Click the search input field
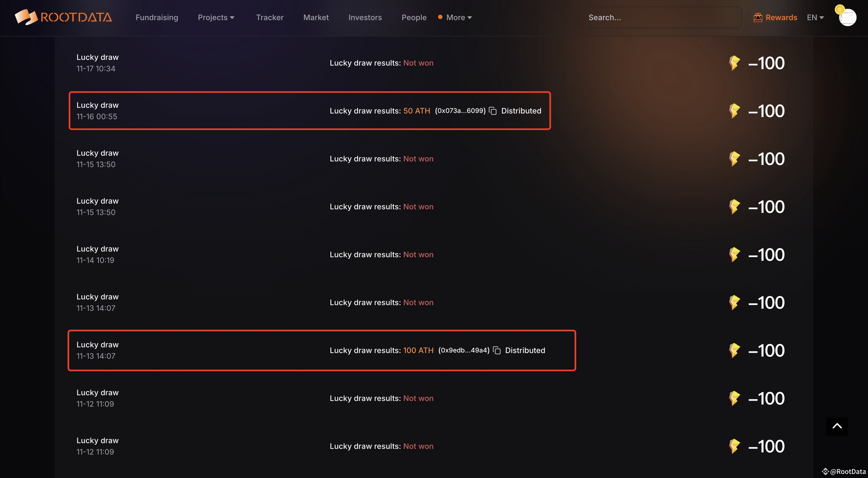 point(661,17)
